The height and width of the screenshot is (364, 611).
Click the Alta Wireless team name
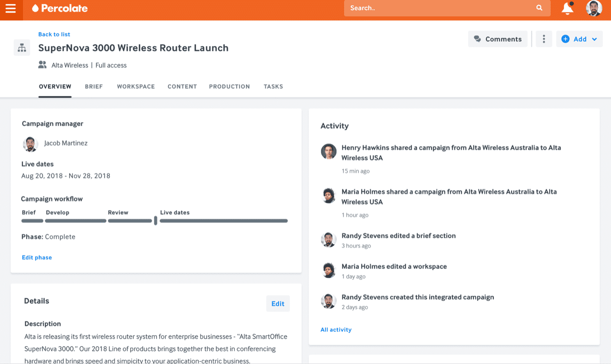[x=70, y=65]
